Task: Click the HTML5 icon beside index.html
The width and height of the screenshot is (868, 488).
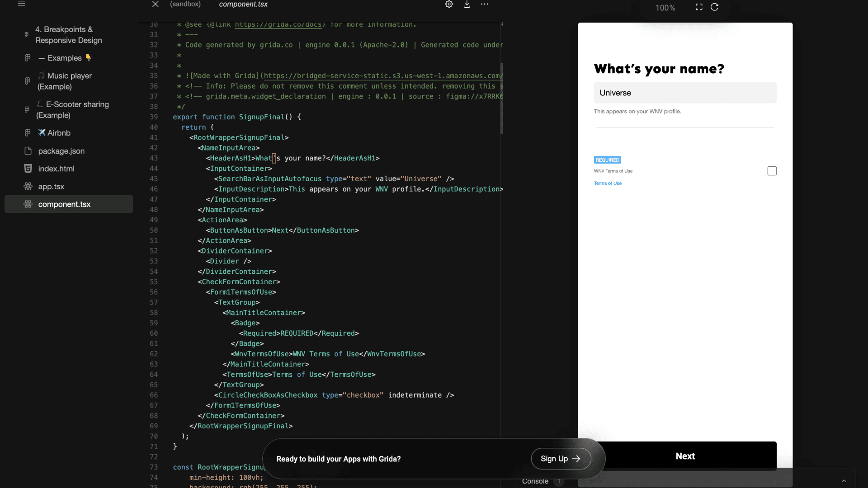Action: [28, 169]
